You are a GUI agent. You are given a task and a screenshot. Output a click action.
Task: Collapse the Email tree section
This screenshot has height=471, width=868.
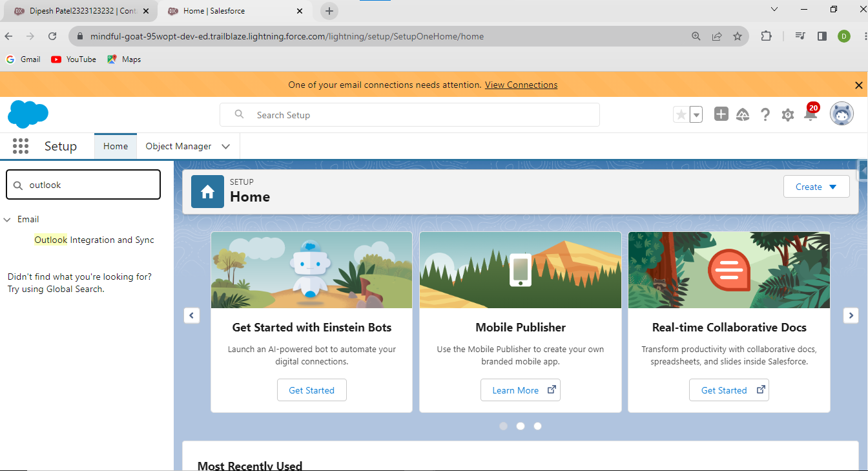(x=7, y=220)
